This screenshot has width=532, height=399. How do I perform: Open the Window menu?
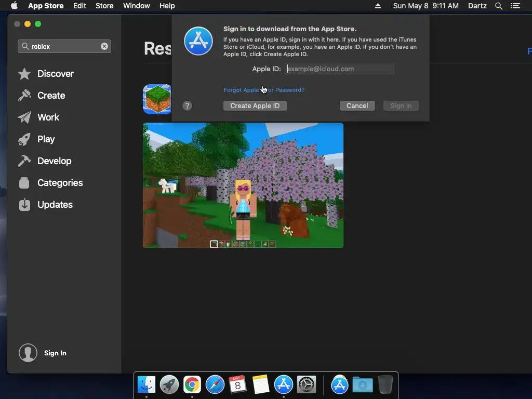click(137, 6)
